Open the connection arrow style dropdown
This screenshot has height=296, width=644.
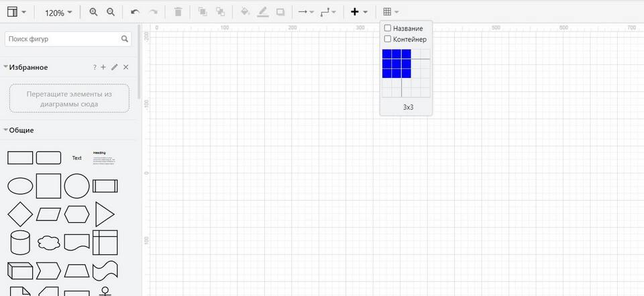coord(306,12)
